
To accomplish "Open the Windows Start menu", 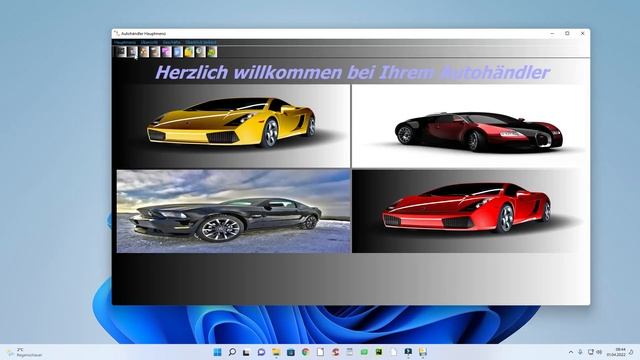I will point(218,352).
